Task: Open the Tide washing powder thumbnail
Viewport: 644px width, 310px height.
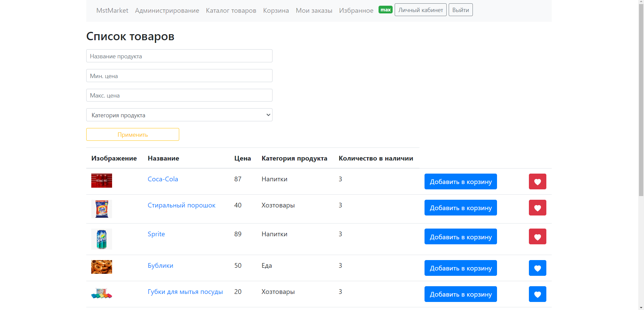Action: click(102, 209)
